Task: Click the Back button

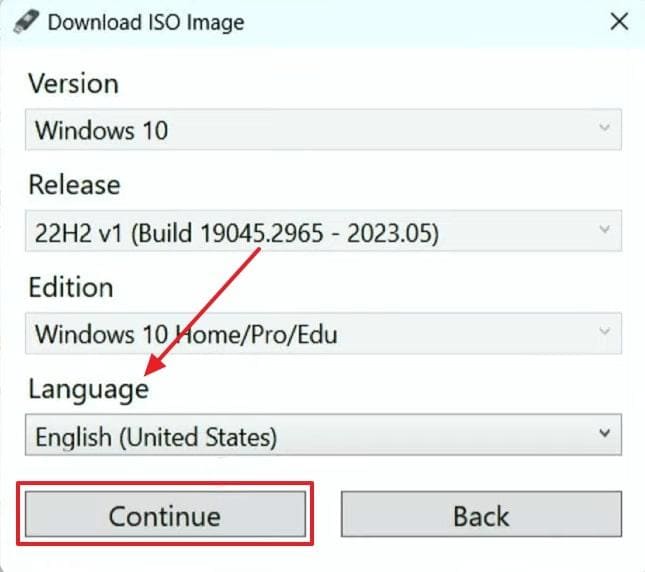Action: coord(481,514)
